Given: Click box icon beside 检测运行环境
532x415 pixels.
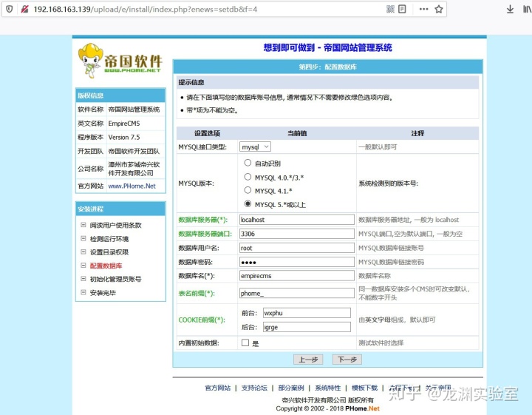Looking at the screenshot, I should 83,238.
